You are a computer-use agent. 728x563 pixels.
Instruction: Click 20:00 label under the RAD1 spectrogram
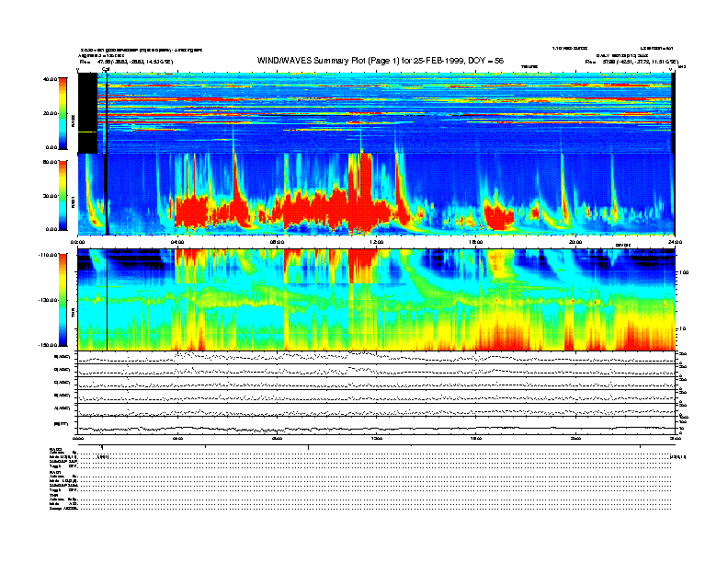tap(575, 242)
